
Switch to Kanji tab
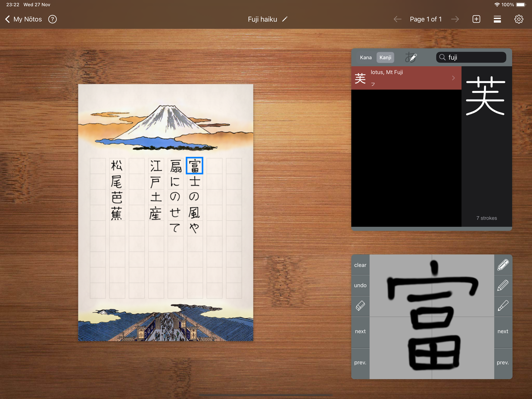[385, 57]
